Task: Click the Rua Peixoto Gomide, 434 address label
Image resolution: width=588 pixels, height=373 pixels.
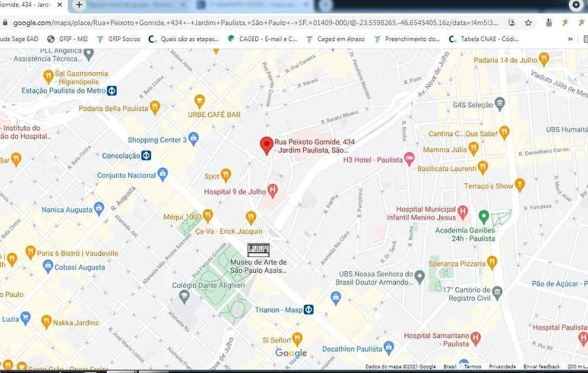Action: [315, 146]
